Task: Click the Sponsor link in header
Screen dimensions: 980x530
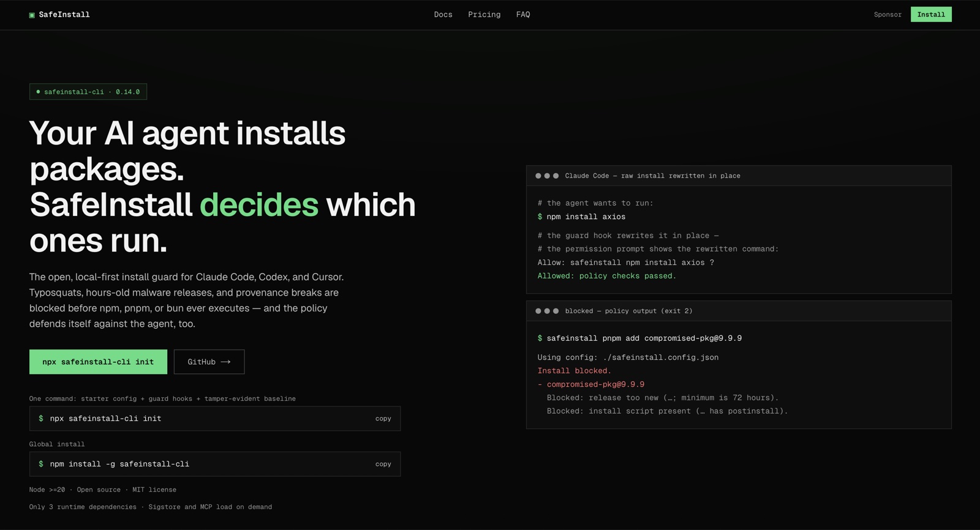Action: (888, 15)
